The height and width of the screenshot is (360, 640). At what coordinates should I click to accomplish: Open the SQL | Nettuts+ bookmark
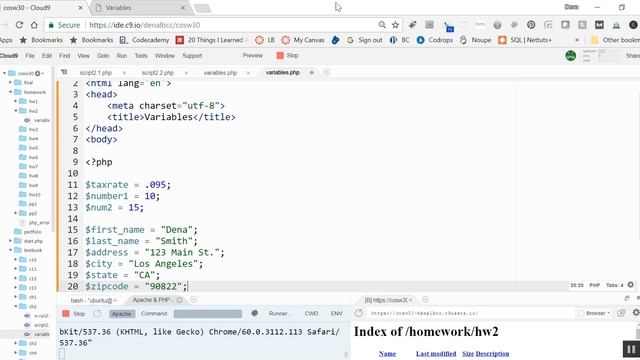coord(525,40)
